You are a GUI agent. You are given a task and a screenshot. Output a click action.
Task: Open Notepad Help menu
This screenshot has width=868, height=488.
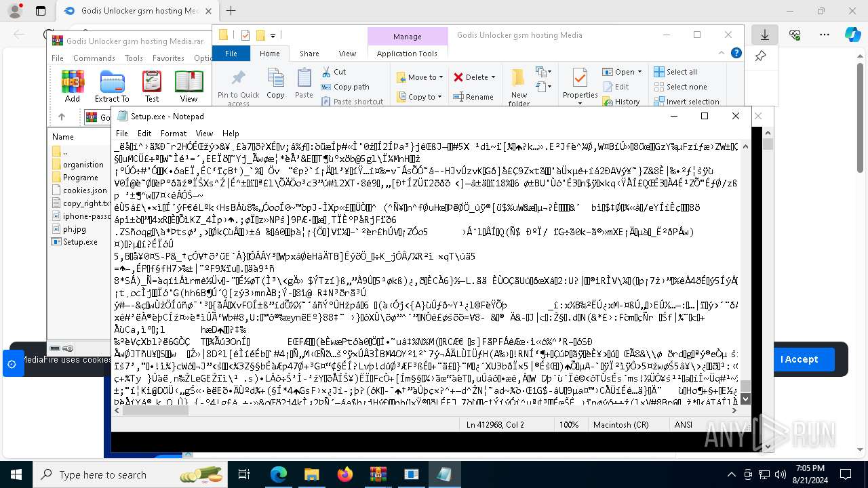pyautogui.click(x=231, y=134)
